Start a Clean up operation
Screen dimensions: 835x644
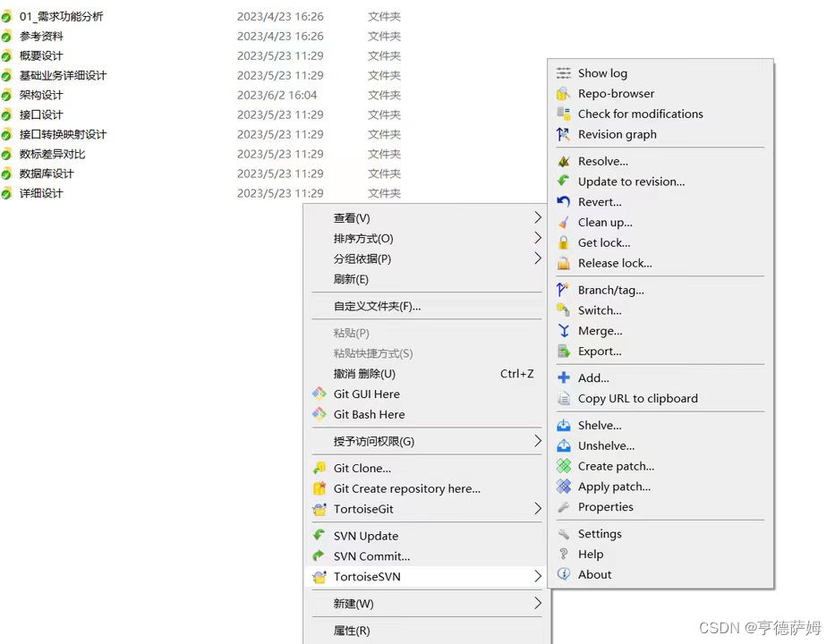click(x=606, y=222)
